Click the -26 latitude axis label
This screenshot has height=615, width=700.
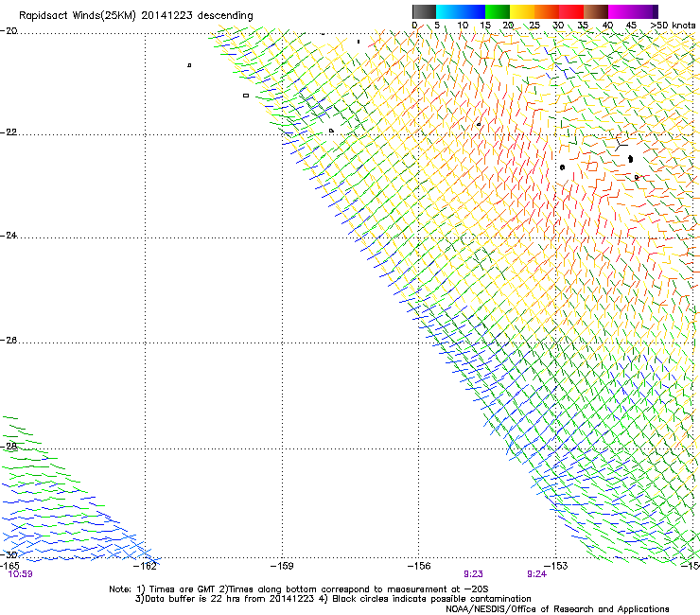9,341
